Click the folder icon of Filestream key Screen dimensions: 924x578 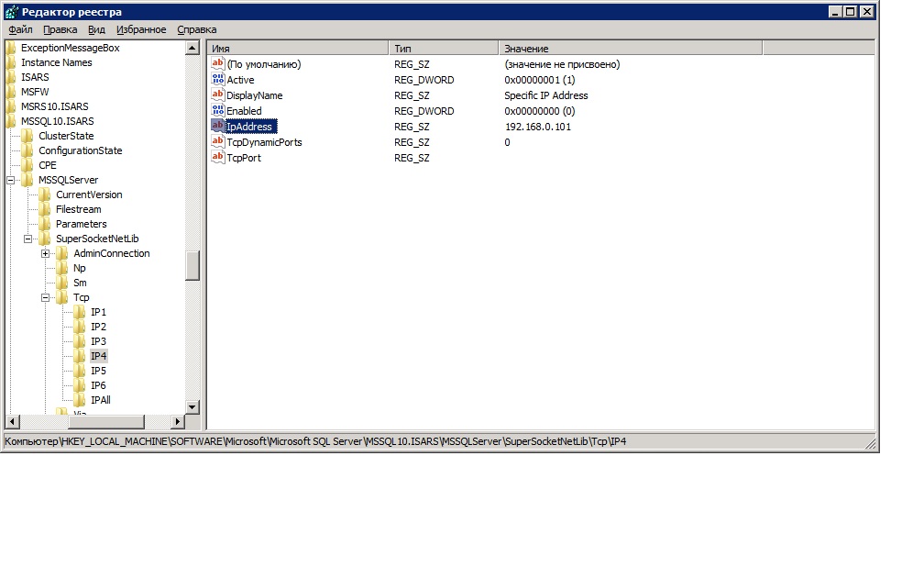click(45, 209)
